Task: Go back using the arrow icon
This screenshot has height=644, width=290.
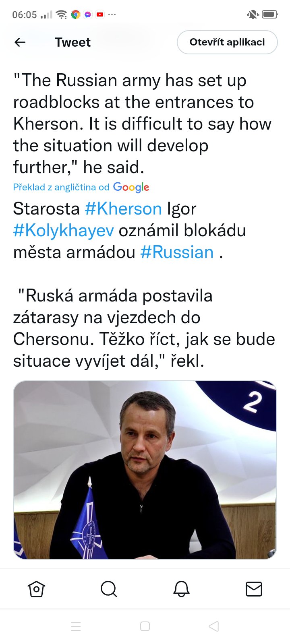Action: tap(20, 42)
